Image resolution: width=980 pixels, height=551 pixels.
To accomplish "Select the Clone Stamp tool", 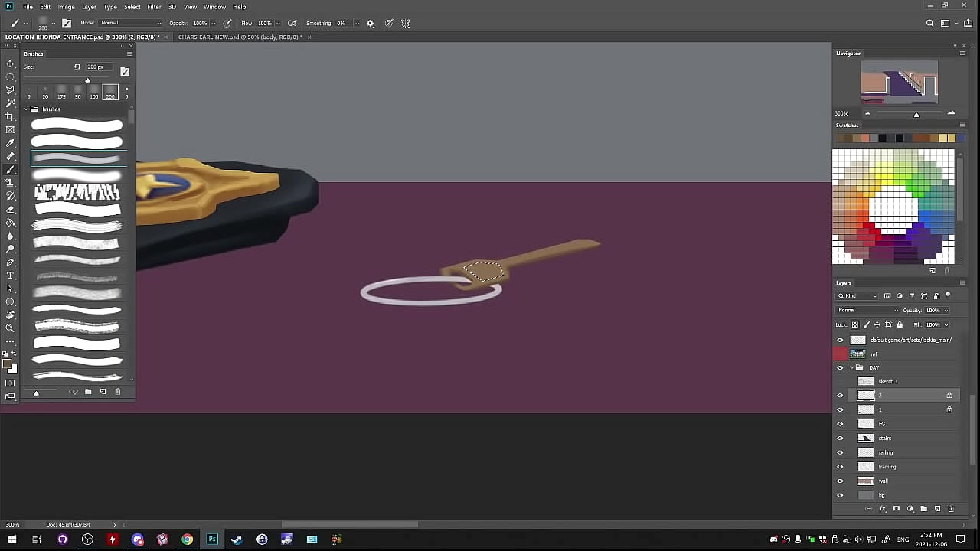I will click(10, 182).
